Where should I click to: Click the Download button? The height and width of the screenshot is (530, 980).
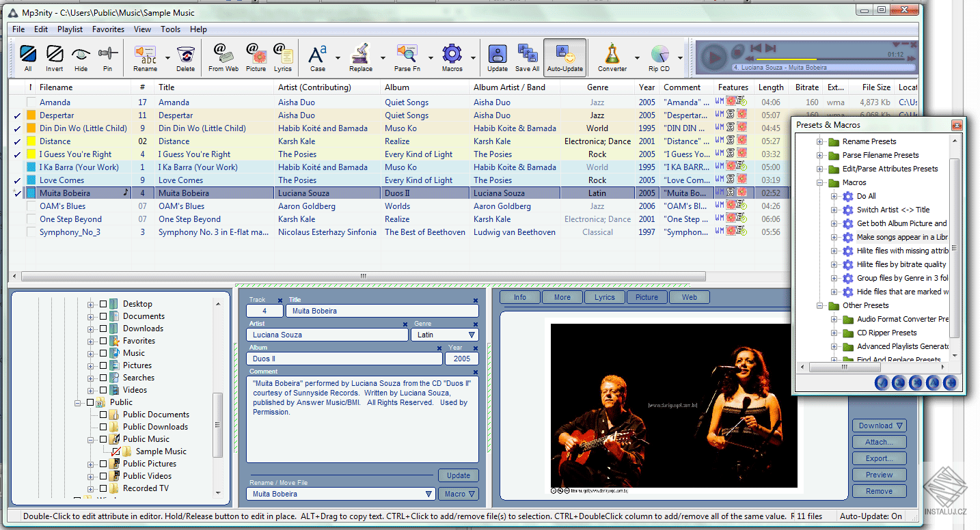879,425
